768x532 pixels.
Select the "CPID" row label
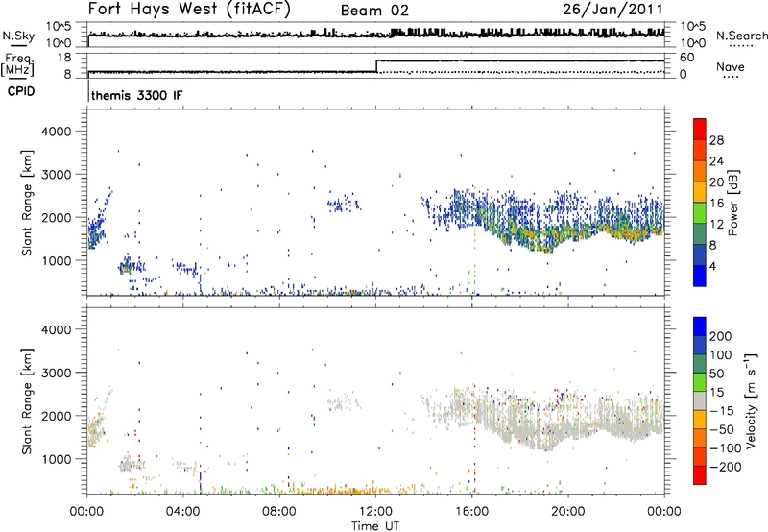pyautogui.click(x=21, y=91)
